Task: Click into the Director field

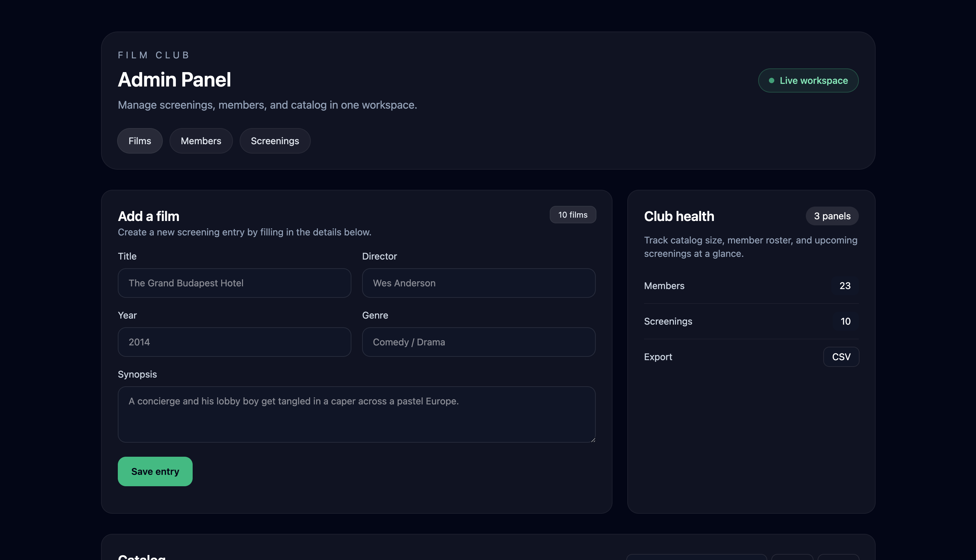Action: [x=478, y=283]
